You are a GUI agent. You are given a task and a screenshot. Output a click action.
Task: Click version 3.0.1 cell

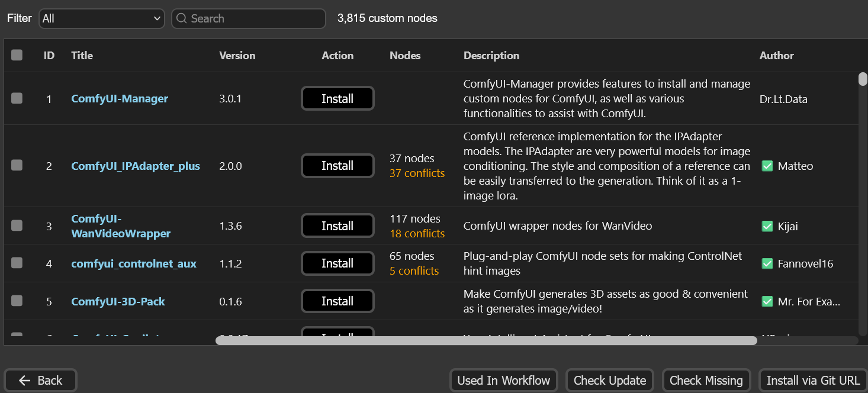click(230, 99)
